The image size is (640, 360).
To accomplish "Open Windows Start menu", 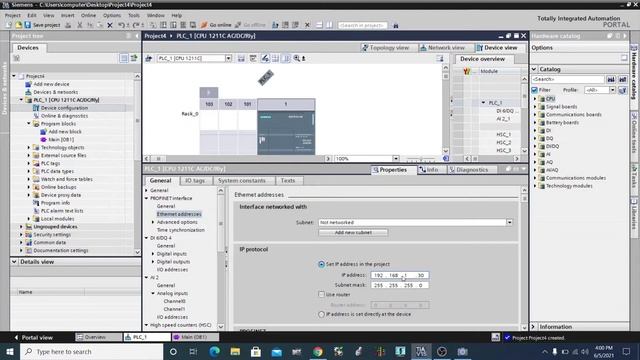I will pos(10,351).
